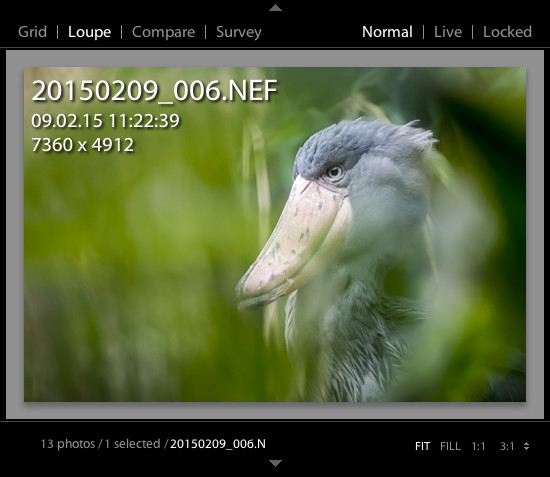Open the zoom ratio popup arrows beside 3:1
Image resolution: width=550 pixels, height=477 pixels.
pos(526,446)
